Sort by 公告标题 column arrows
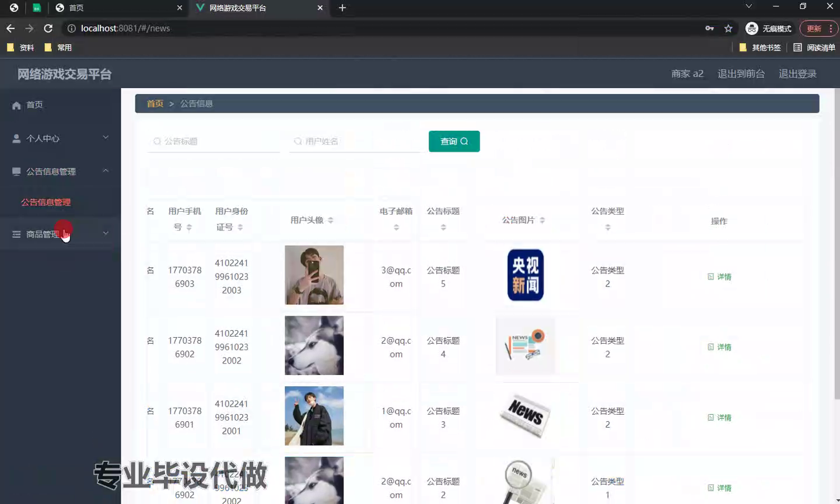840x504 pixels. click(443, 228)
